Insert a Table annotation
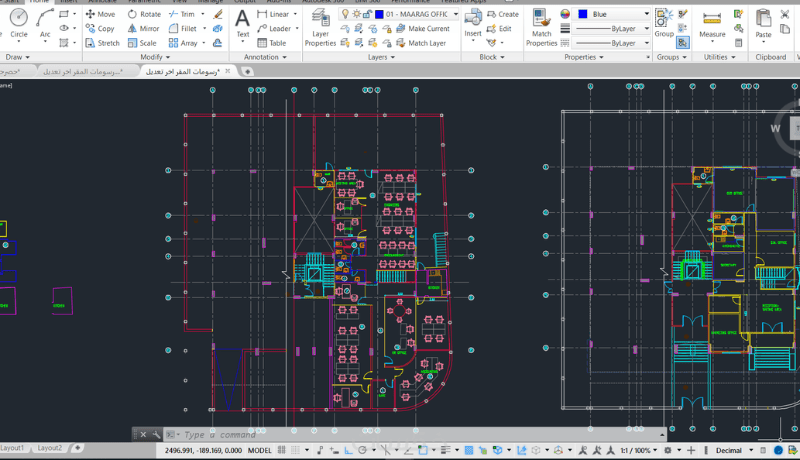 [271, 43]
